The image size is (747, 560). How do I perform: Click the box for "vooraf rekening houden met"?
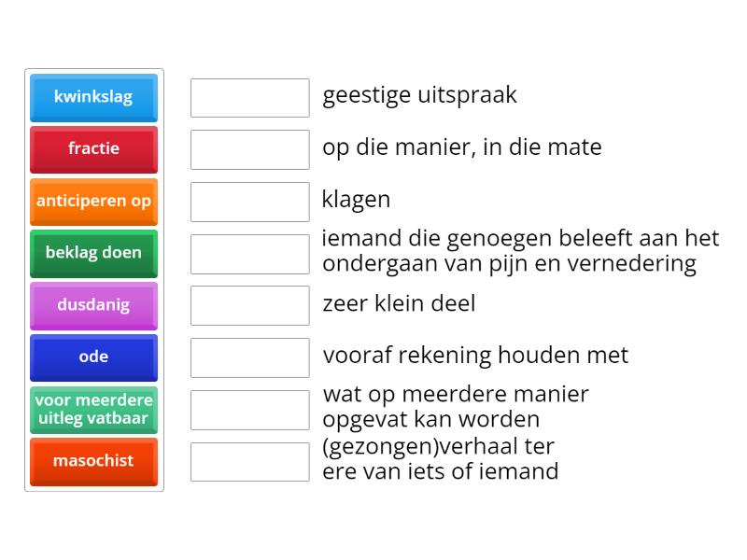pos(249,356)
